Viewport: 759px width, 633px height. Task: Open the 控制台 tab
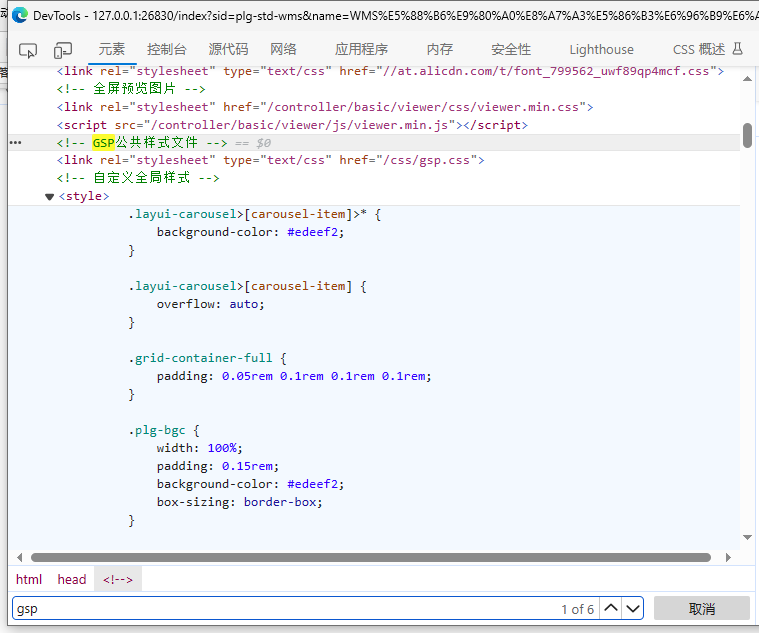click(x=167, y=49)
